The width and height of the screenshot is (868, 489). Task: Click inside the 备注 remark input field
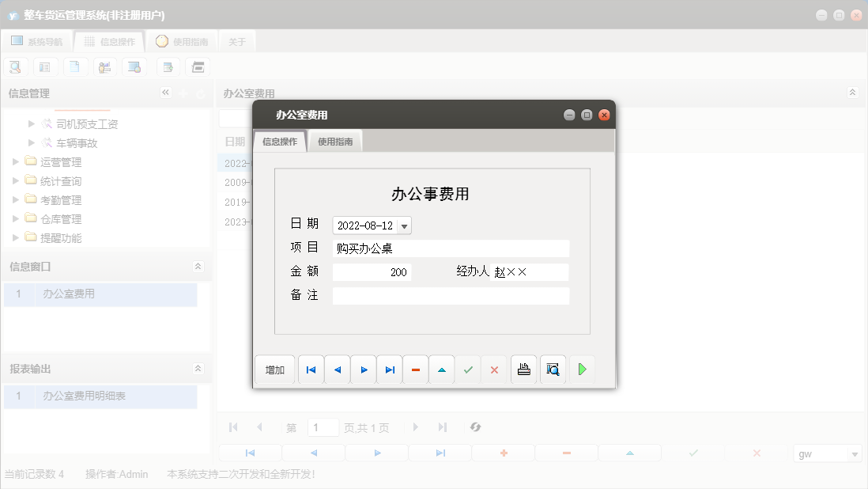[451, 296]
